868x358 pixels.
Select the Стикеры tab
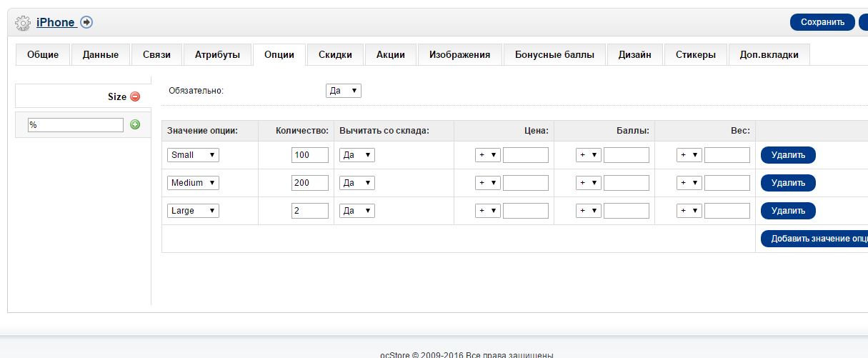[x=696, y=55]
